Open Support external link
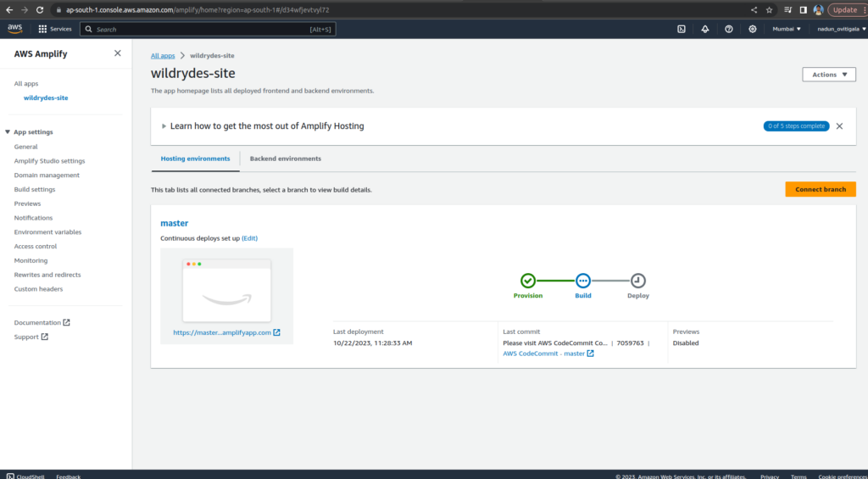This screenshot has width=868, height=479. 31,337
